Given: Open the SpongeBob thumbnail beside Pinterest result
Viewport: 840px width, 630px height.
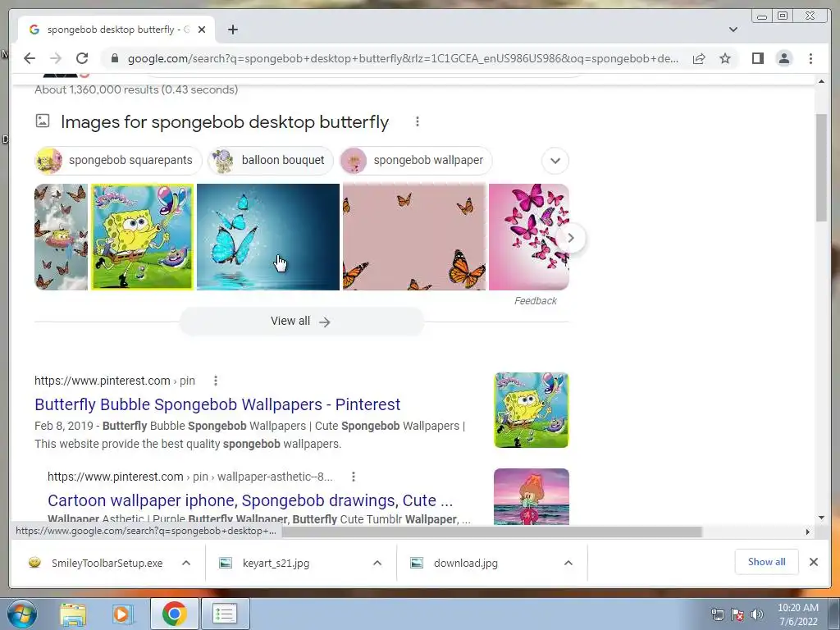Looking at the screenshot, I should (x=531, y=410).
